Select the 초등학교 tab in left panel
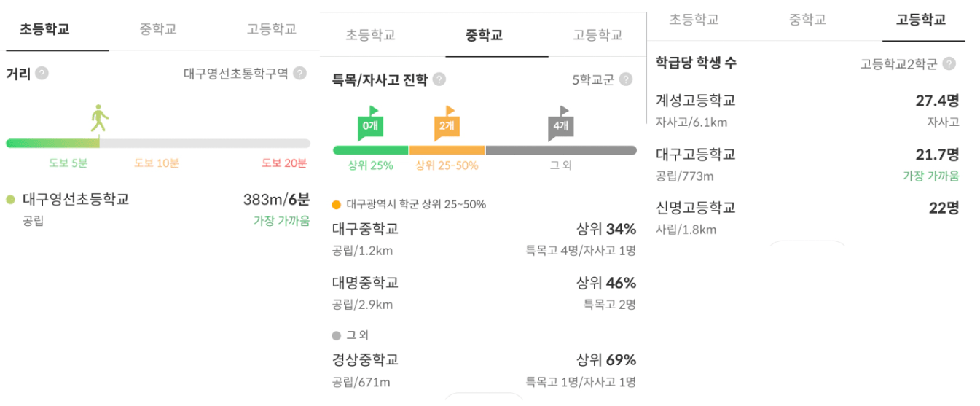Viewport: 980px width, 406px height. point(44,29)
